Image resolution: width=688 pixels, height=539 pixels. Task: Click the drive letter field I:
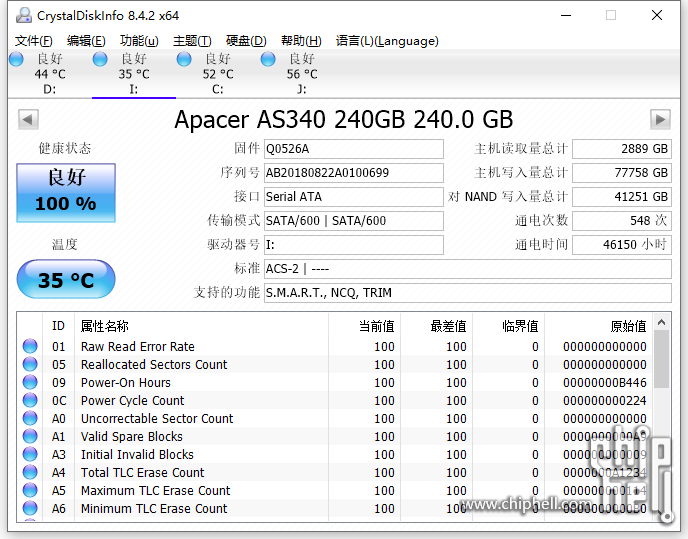tap(354, 244)
